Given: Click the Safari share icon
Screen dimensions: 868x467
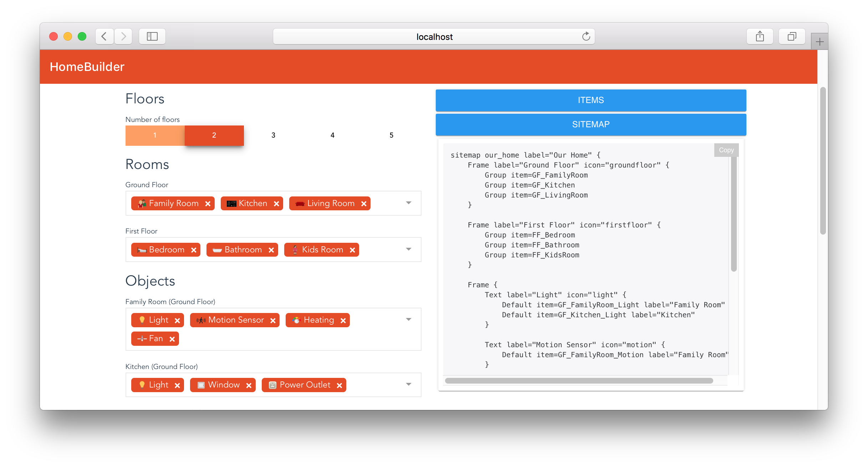Looking at the screenshot, I should tap(760, 36).
